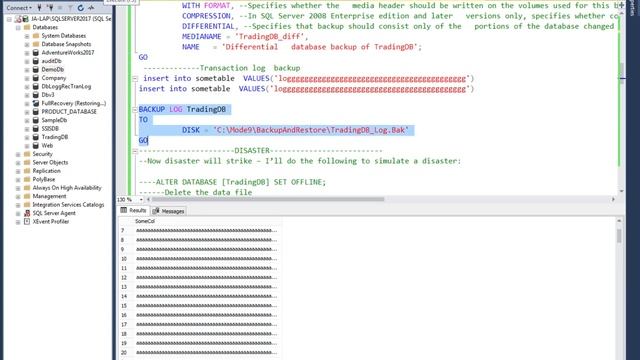Select the auditDb database icon
The image size is (640, 360).
(36, 61)
